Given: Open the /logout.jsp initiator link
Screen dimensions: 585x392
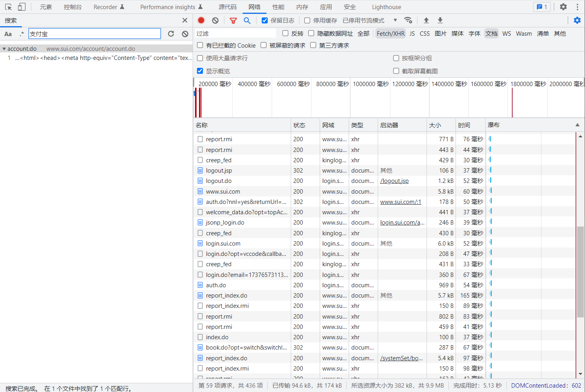Looking at the screenshot, I should tap(394, 181).
